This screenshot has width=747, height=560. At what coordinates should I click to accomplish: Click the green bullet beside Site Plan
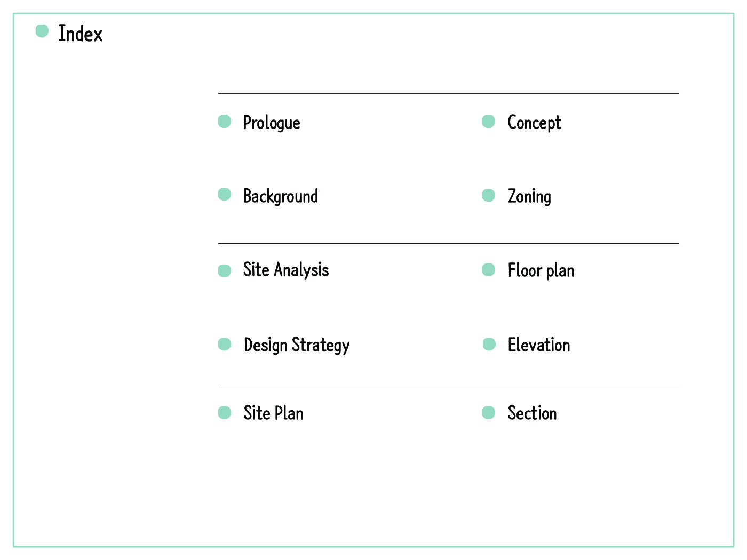coord(225,413)
